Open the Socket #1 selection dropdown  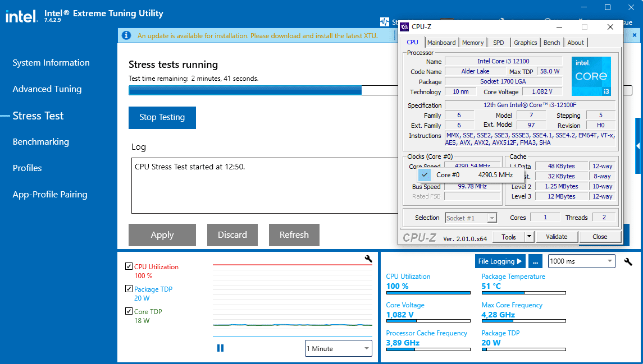(471, 218)
